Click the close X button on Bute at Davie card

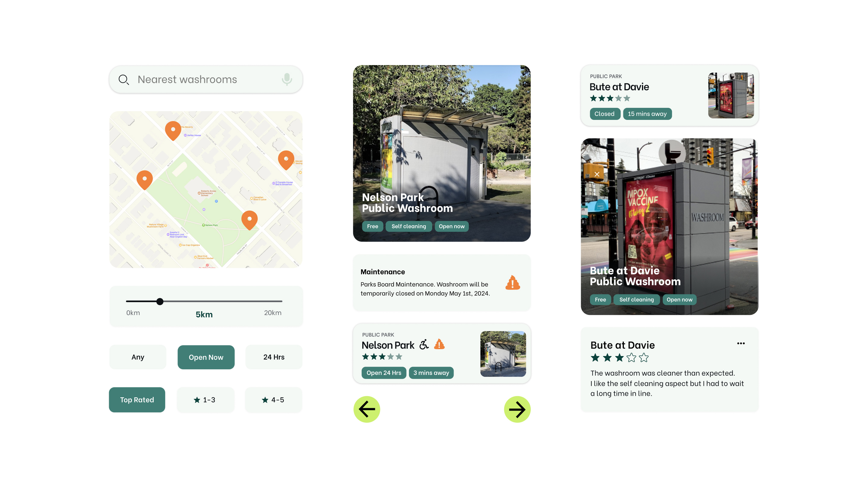pyautogui.click(x=597, y=174)
